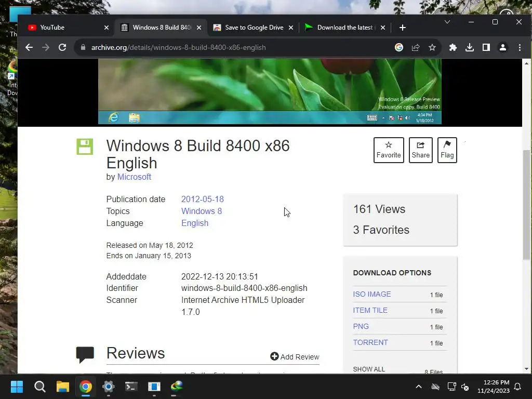The height and width of the screenshot is (399, 532).
Task: Close the YouTube tab
Action: click(x=107, y=28)
